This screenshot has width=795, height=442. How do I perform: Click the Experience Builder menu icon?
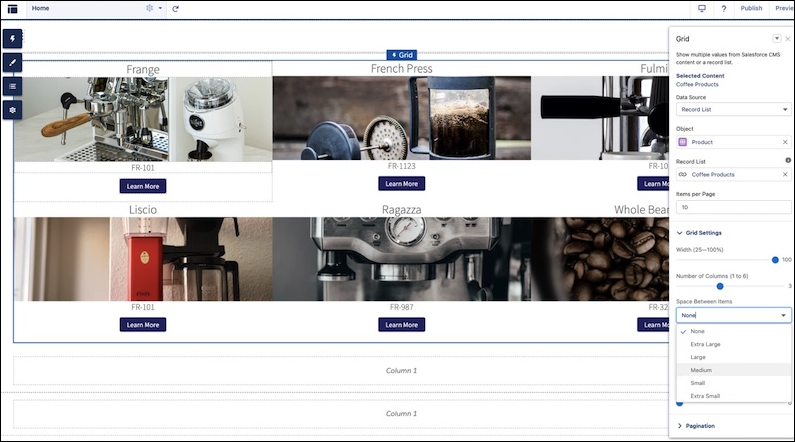click(12, 9)
